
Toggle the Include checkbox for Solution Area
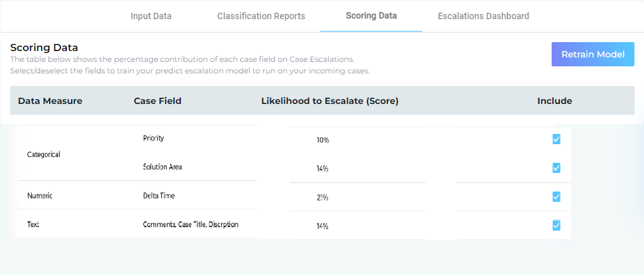click(x=556, y=168)
